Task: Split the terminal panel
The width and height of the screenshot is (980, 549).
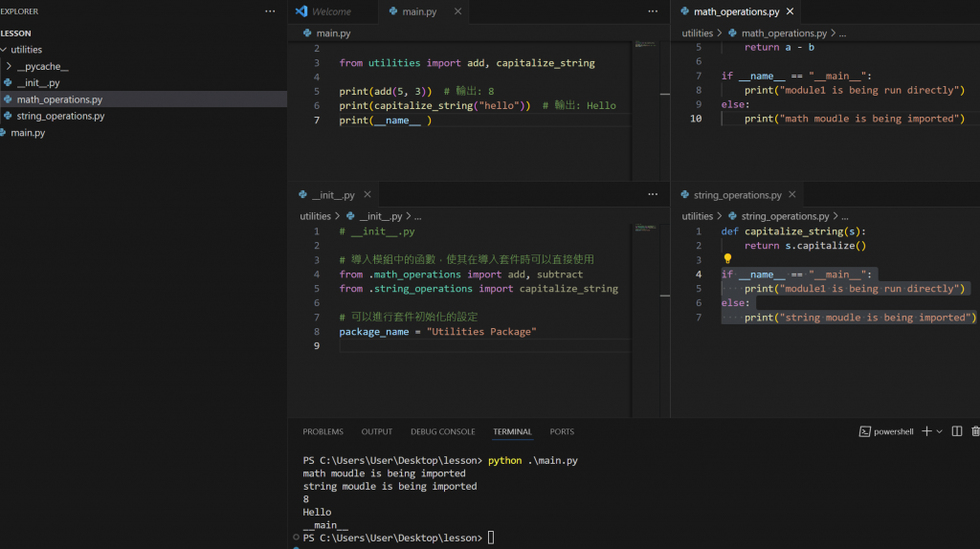Action: (x=957, y=431)
